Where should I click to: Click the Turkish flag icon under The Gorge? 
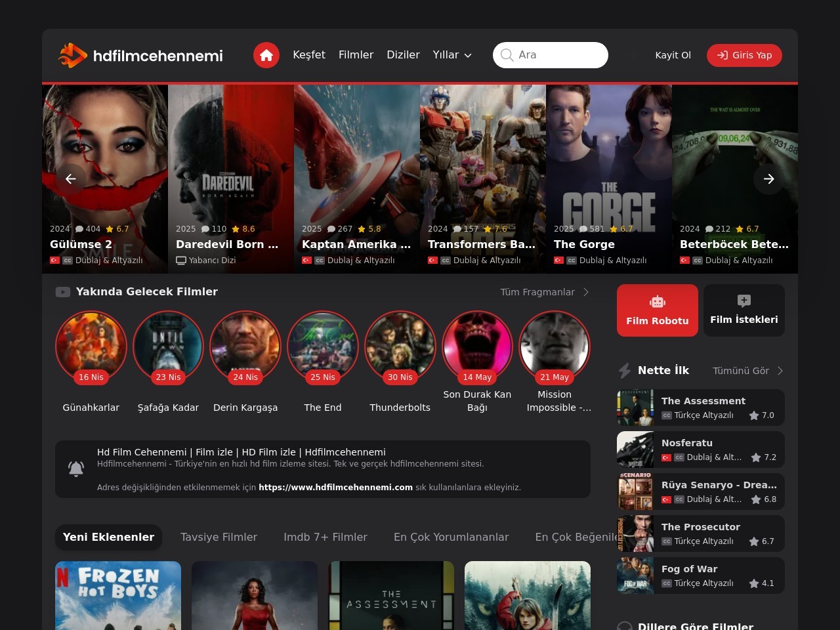pyautogui.click(x=558, y=261)
